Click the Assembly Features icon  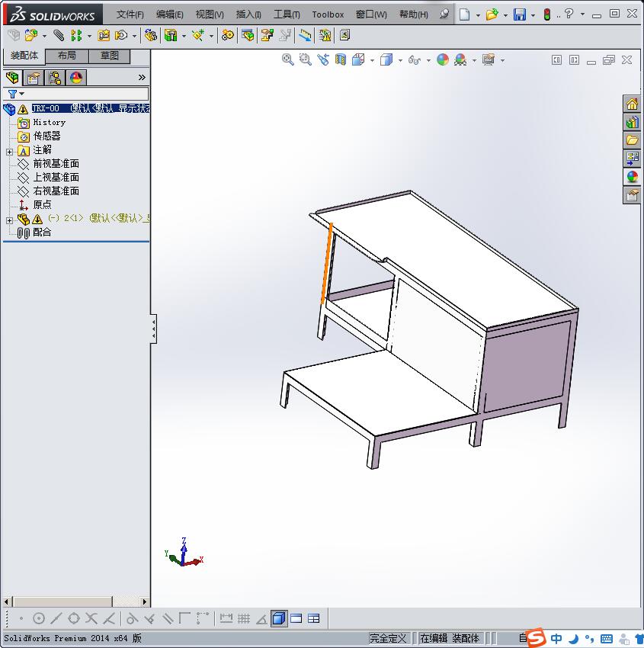(171, 36)
